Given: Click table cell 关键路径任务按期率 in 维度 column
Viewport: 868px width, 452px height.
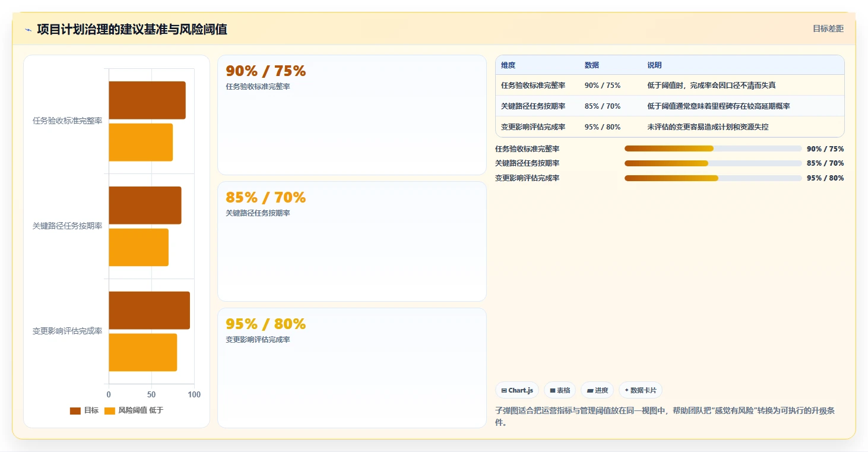Looking at the screenshot, I should tap(533, 106).
